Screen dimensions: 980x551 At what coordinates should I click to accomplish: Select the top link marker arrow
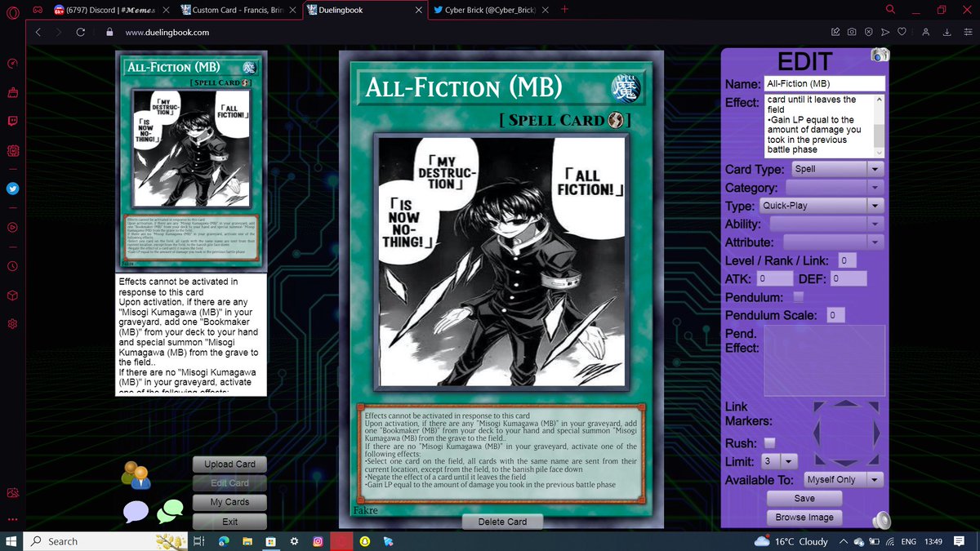844,403
